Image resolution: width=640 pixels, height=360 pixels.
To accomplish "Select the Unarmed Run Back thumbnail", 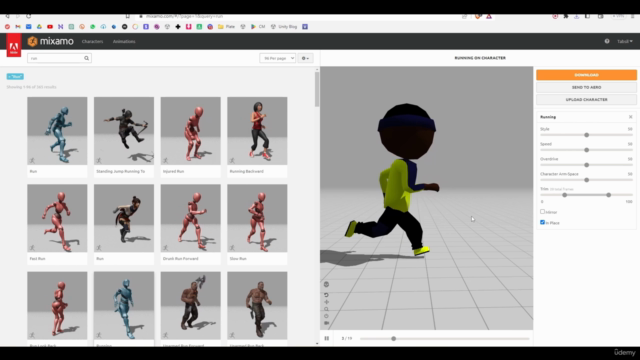I will pyautogui.click(x=257, y=306).
